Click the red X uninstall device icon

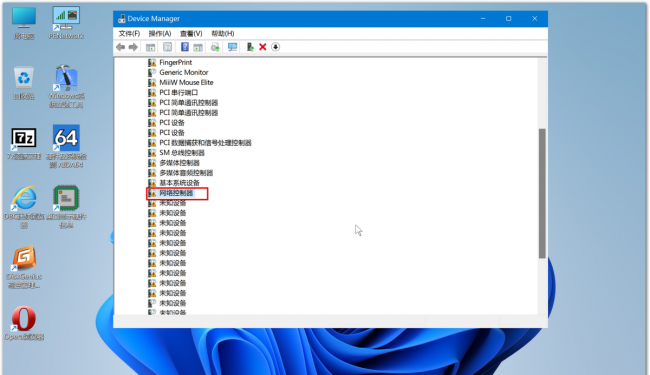pyautogui.click(x=262, y=47)
